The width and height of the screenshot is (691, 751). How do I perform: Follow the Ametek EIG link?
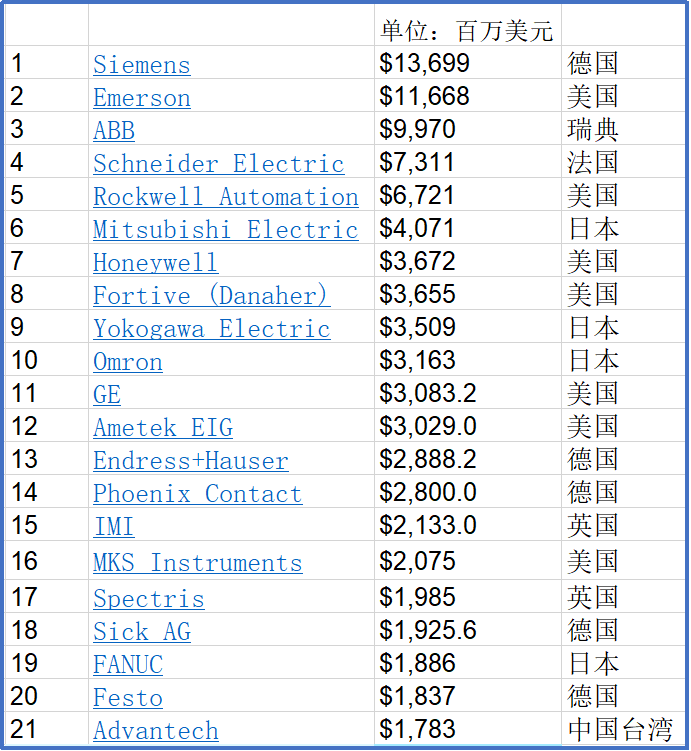point(162,428)
